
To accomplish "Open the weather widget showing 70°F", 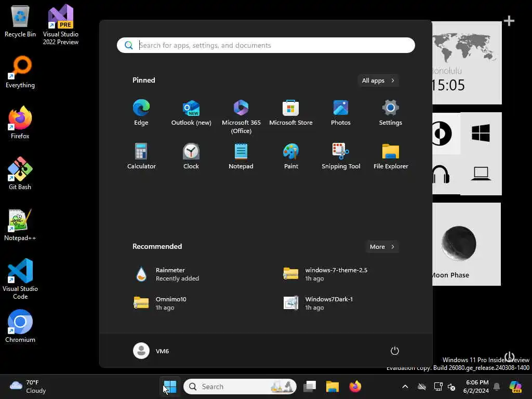I will click(28, 387).
